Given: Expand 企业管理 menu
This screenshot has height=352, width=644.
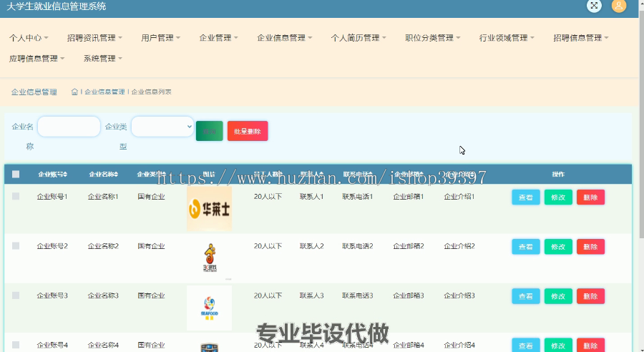Looking at the screenshot, I should point(218,38).
